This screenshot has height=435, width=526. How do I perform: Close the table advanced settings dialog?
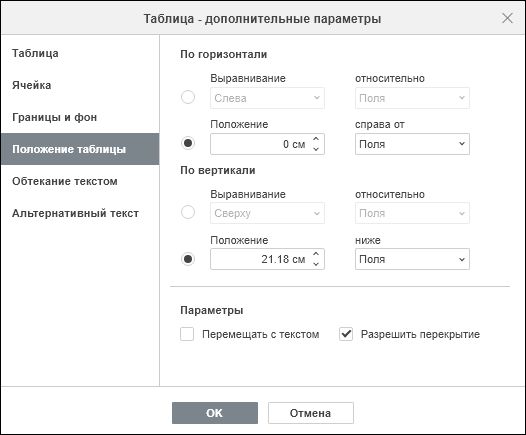(x=507, y=18)
